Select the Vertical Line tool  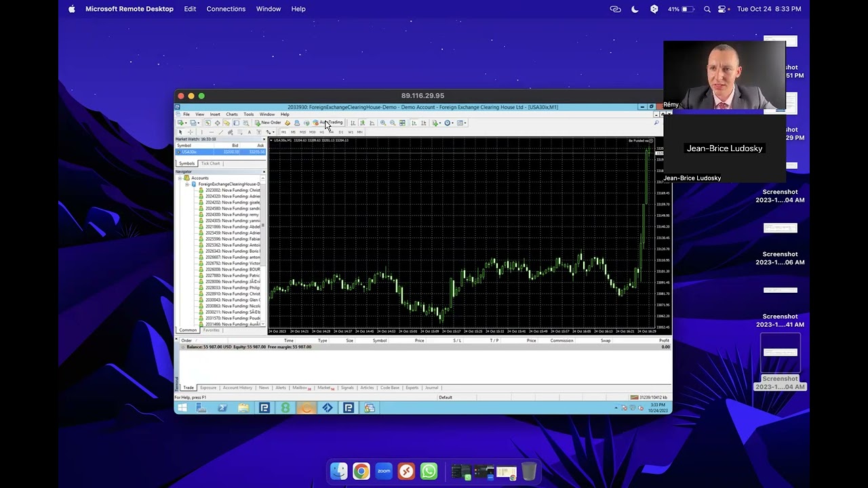coord(202,131)
